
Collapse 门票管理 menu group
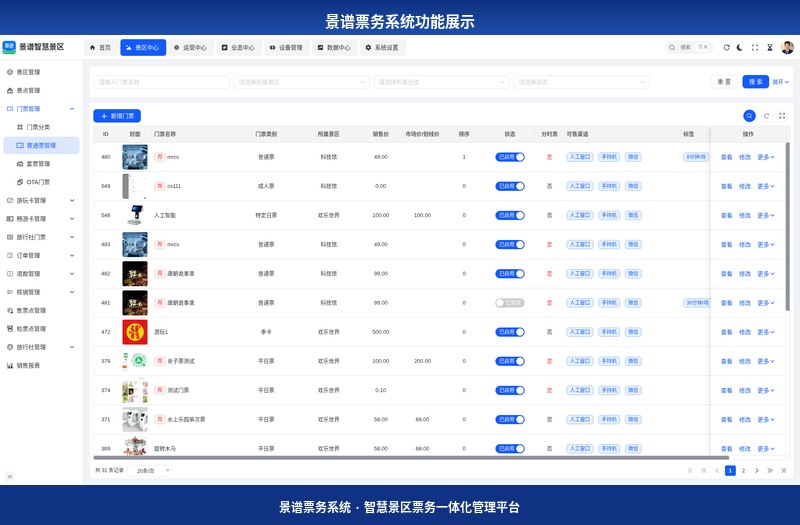coord(41,109)
